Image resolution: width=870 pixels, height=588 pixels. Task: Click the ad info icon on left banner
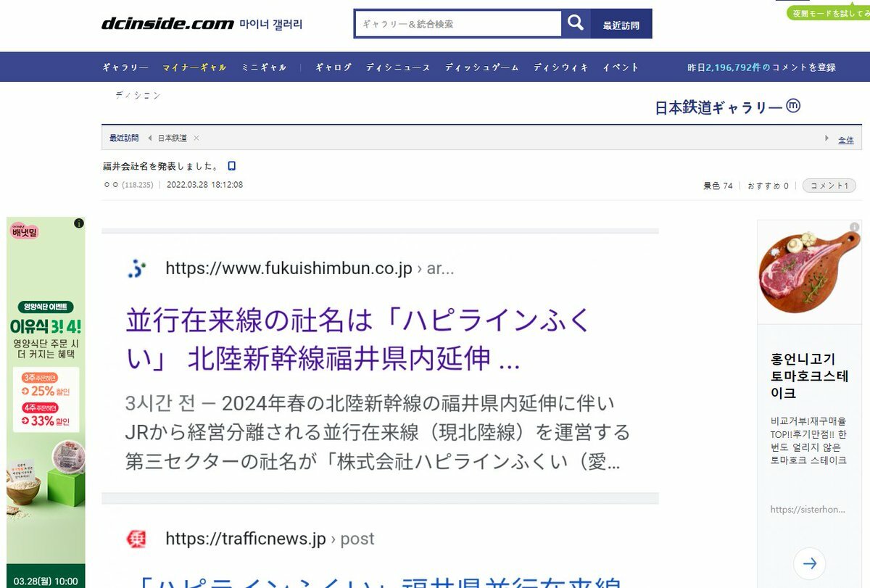(79, 223)
